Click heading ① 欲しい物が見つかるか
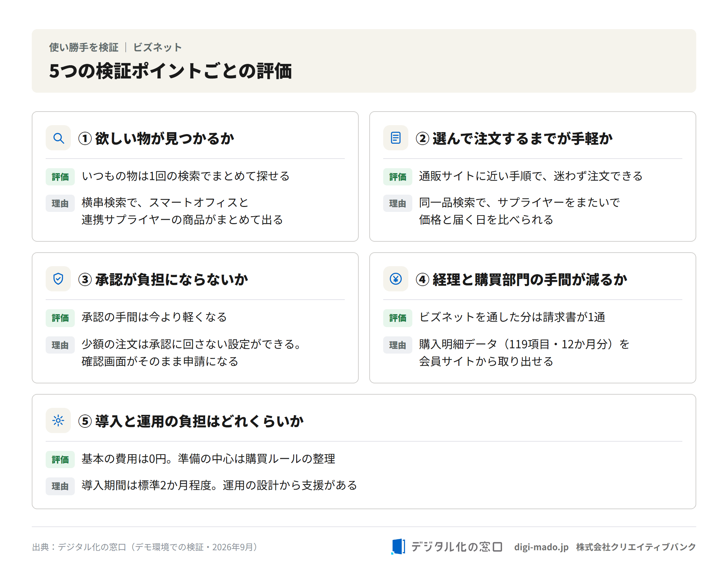The height and width of the screenshot is (586, 728). click(156, 138)
